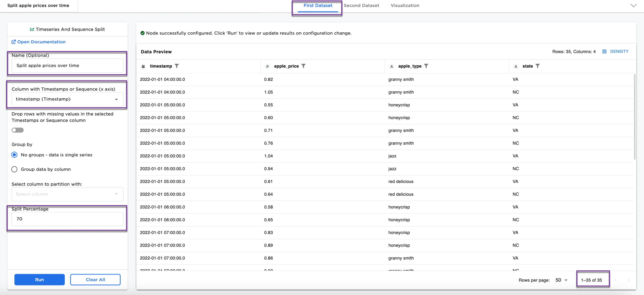
Task: Open the Visualization tab
Action: [405, 5]
